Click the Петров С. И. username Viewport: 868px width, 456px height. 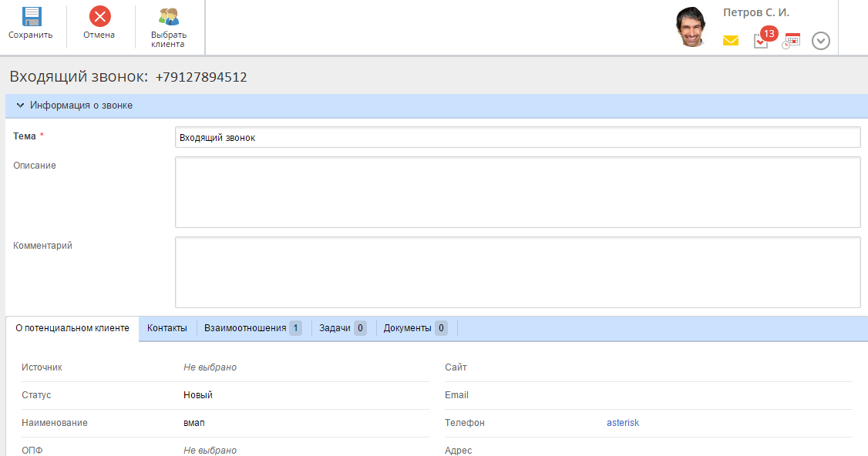pyautogui.click(x=755, y=13)
